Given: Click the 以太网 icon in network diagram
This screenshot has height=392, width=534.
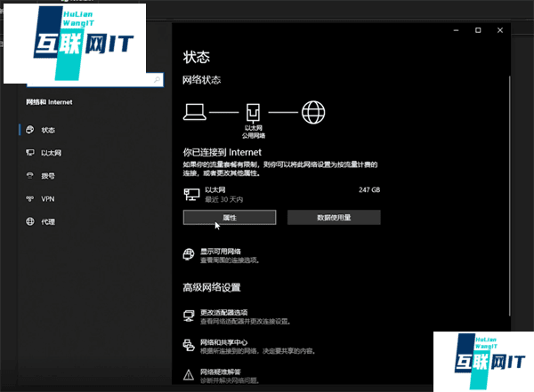Looking at the screenshot, I should coord(254,113).
